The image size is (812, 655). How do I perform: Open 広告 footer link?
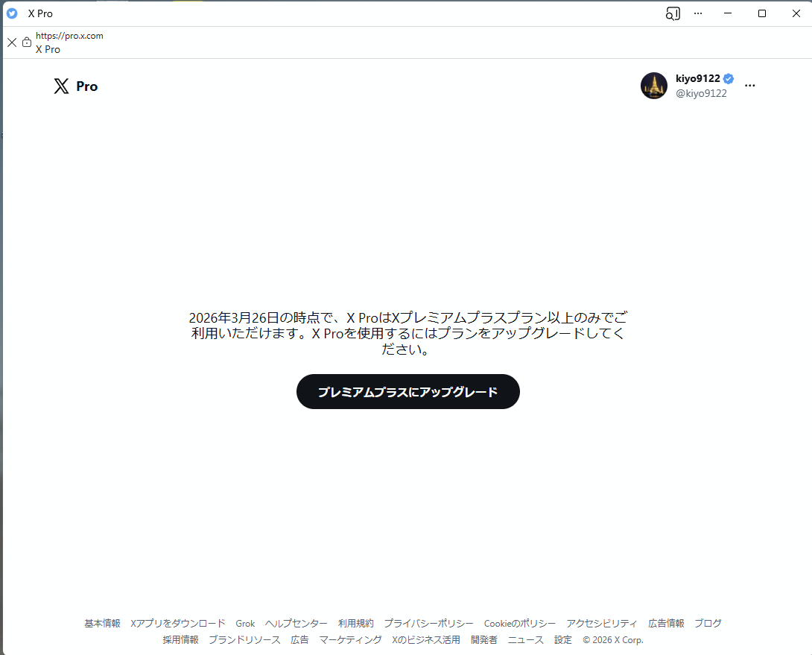click(299, 640)
